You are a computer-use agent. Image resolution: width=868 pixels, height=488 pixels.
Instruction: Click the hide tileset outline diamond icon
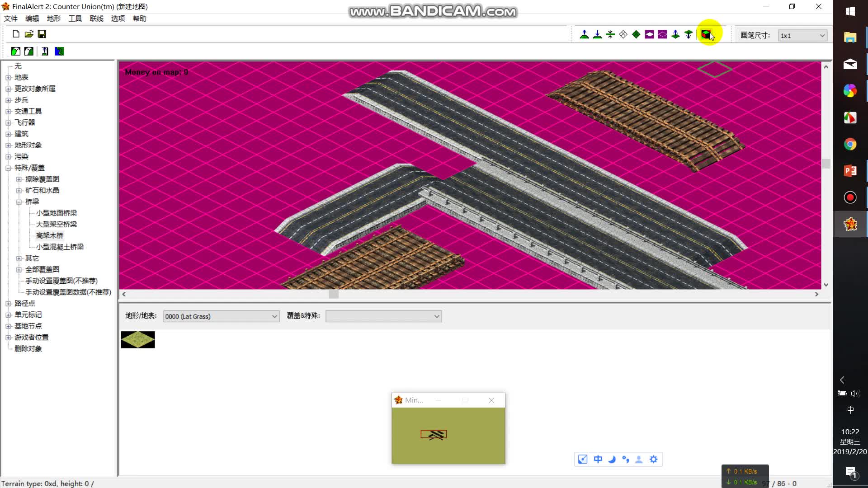pyautogui.click(x=623, y=34)
